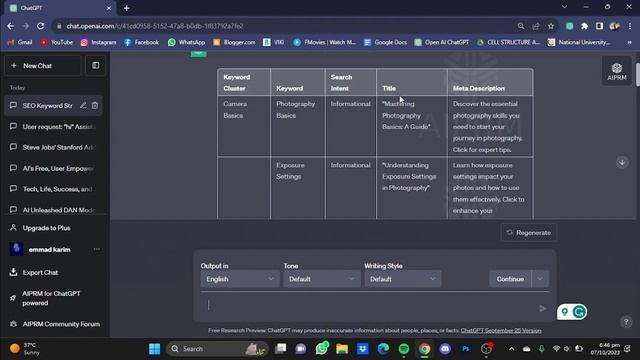Click the browser zoom magnifier icon

pyautogui.click(x=521, y=26)
